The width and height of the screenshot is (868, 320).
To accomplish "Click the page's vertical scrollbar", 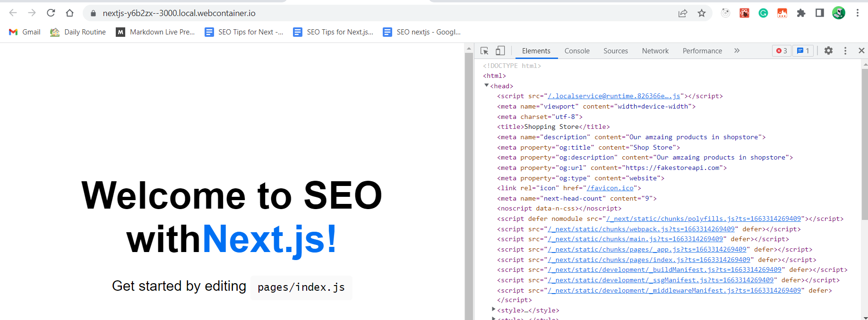I will (469, 186).
